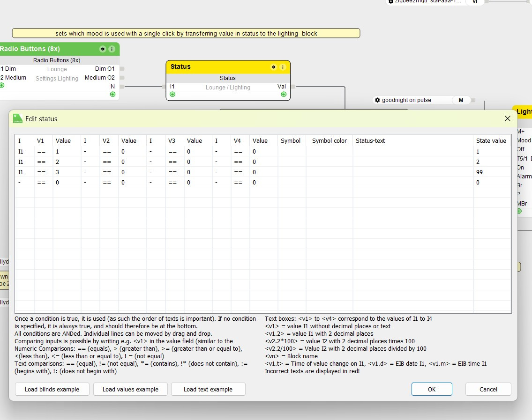
Task: Click the Status block info icon
Action: (283, 67)
